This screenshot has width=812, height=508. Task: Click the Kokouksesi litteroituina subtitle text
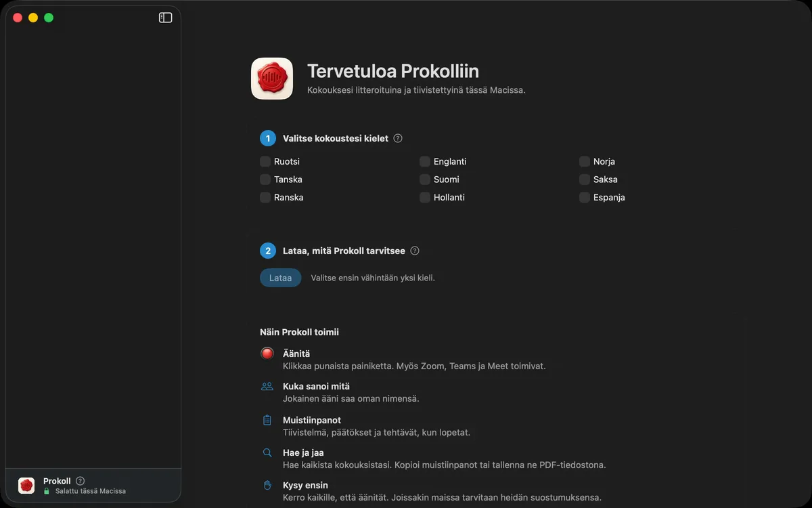416,90
